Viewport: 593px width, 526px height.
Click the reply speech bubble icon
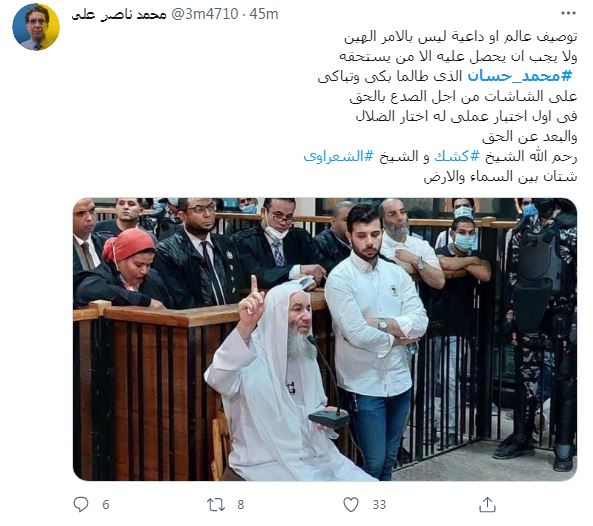click(81, 504)
